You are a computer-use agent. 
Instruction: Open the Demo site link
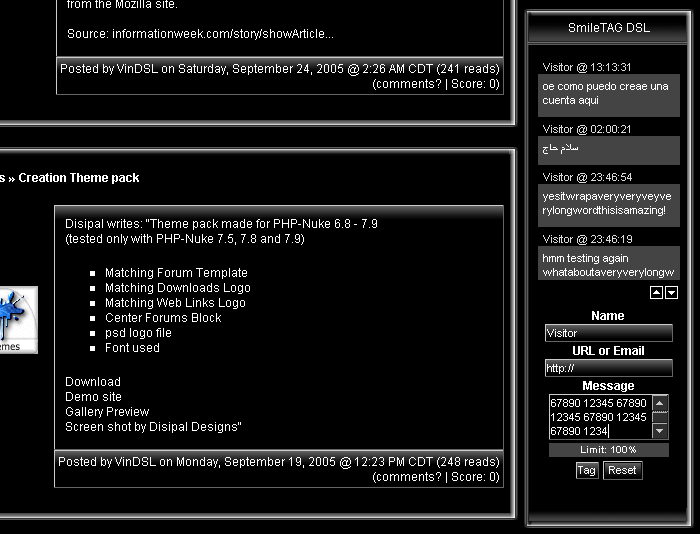93,397
